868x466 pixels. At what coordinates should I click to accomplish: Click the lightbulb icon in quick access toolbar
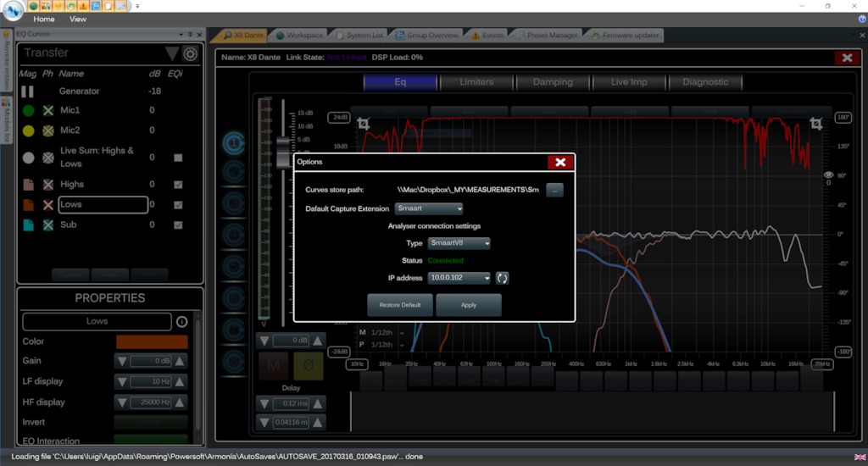(x=58, y=6)
